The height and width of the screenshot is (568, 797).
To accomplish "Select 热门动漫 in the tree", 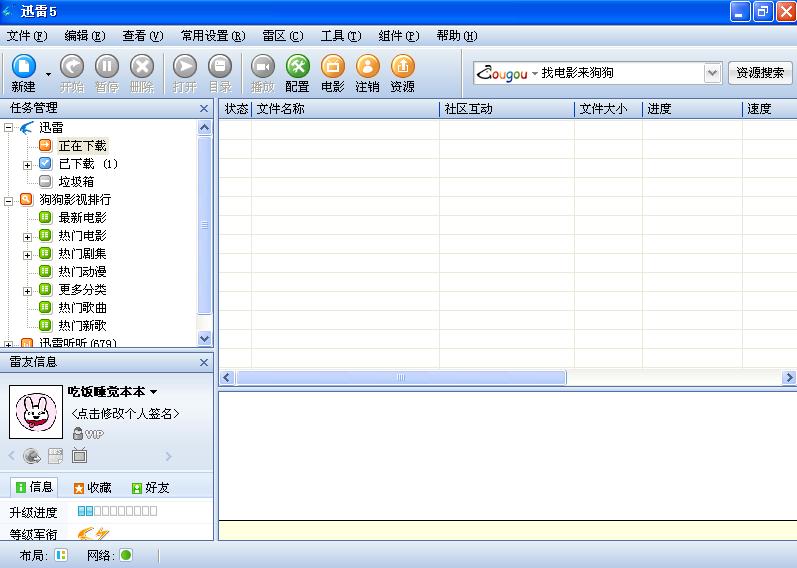I will point(82,272).
